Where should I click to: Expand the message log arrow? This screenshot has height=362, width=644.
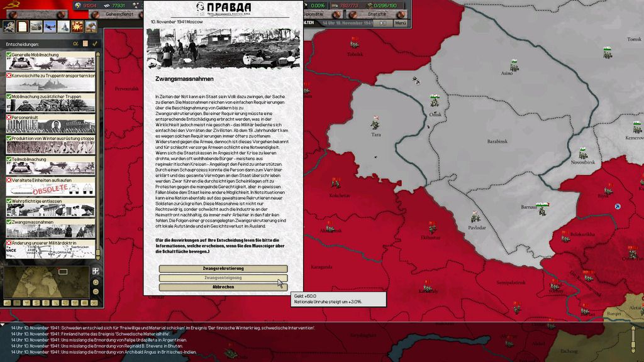click(3, 325)
